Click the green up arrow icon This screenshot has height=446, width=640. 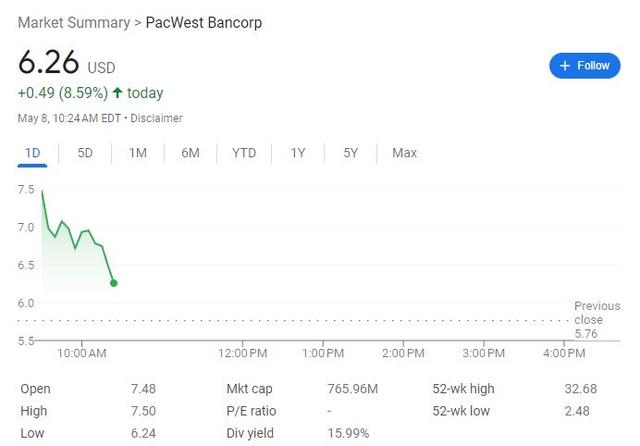[118, 93]
